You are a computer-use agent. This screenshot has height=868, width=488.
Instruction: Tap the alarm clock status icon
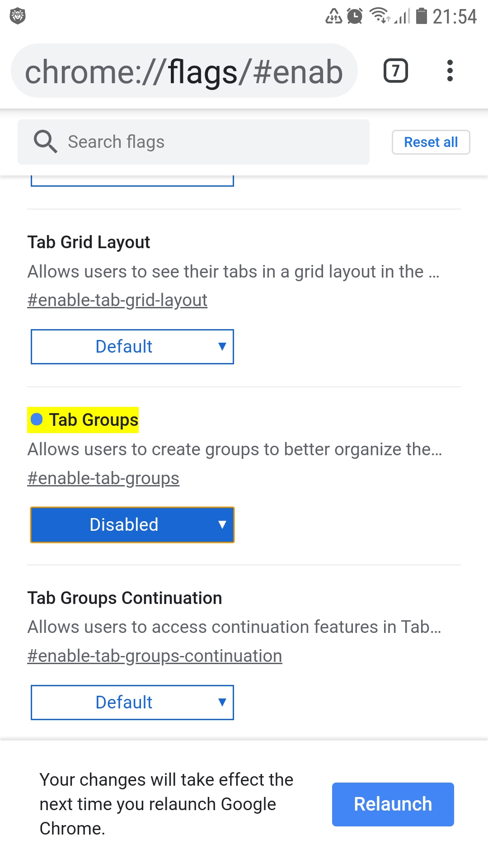click(x=355, y=16)
